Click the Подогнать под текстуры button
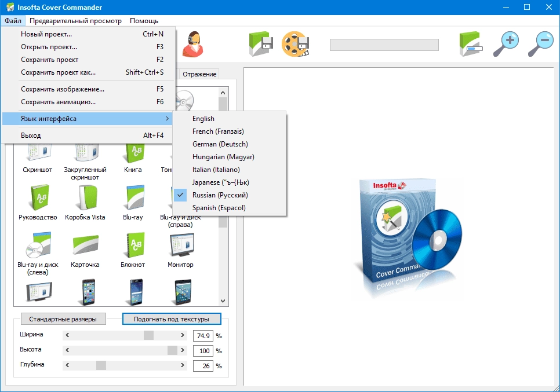 pos(172,319)
